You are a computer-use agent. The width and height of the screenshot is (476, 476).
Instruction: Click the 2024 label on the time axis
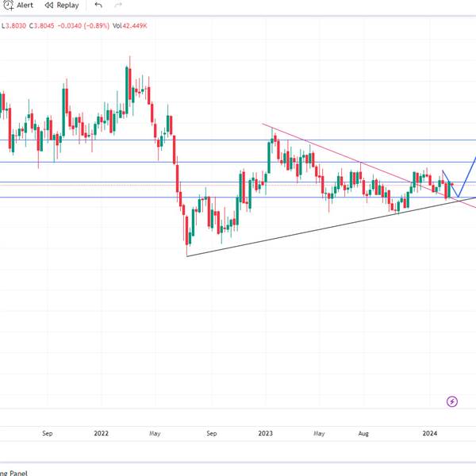click(430, 433)
